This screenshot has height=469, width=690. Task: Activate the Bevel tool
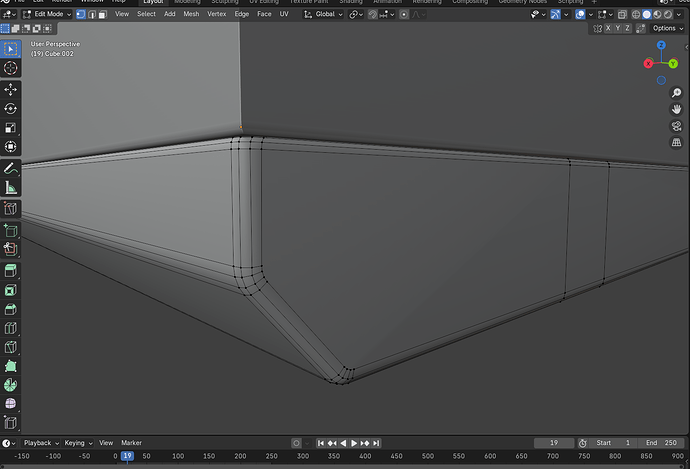tap(11, 309)
